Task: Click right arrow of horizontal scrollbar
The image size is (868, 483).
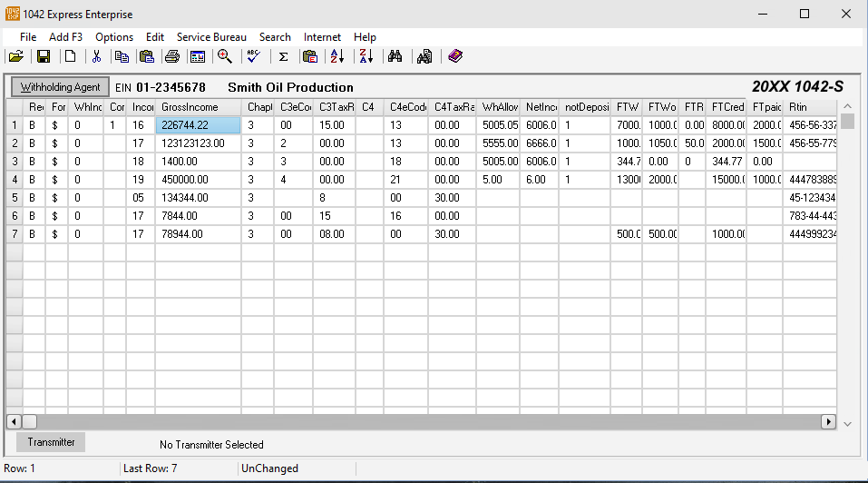Action: (x=828, y=422)
